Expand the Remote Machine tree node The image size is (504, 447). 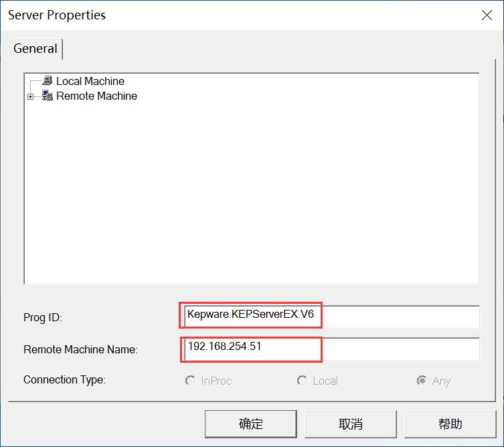click(30, 96)
